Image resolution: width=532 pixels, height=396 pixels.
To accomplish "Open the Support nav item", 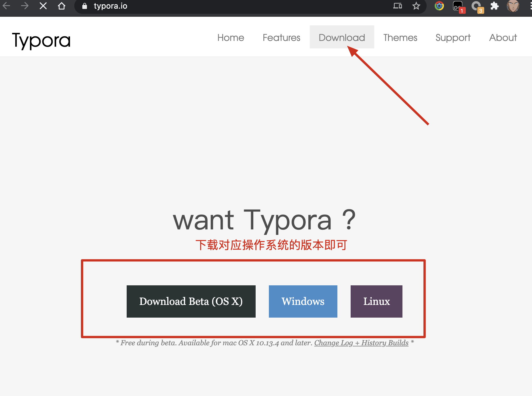I will pyautogui.click(x=453, y=38).
